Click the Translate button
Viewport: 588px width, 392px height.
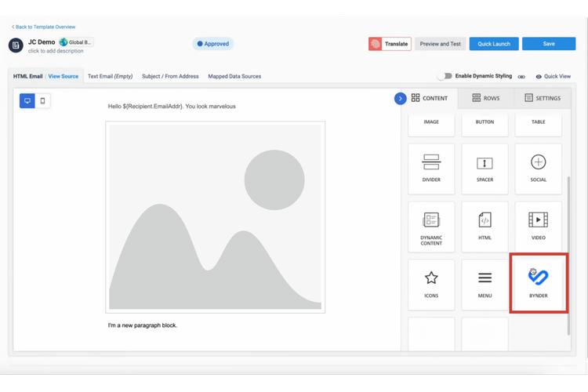coord(390,44)
